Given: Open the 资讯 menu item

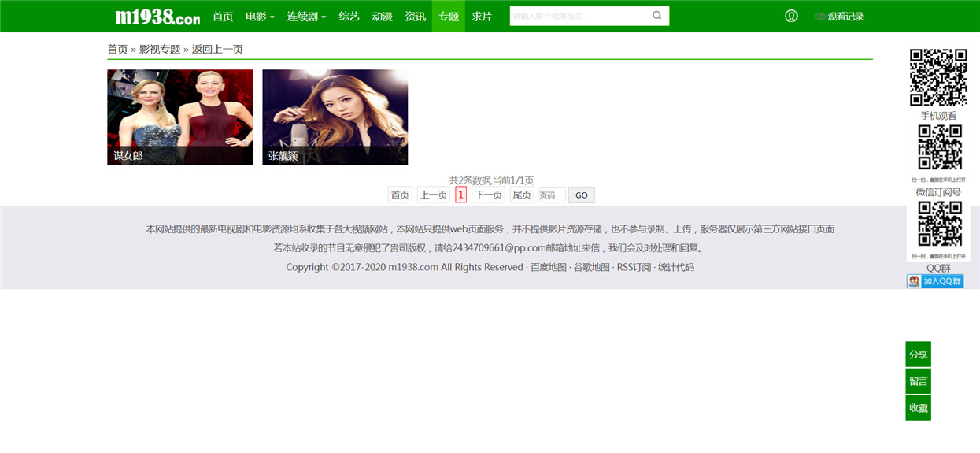Looking at the screenshot, I should tap(415, 16).
